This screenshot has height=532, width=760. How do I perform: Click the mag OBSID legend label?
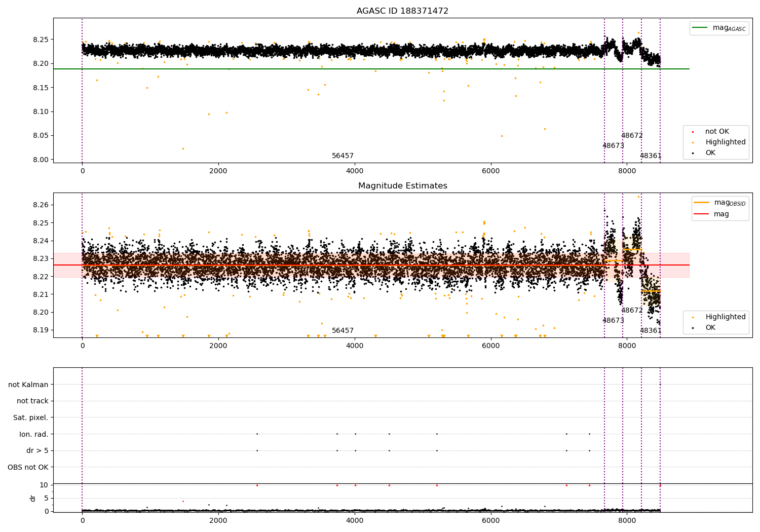point(730,203)
